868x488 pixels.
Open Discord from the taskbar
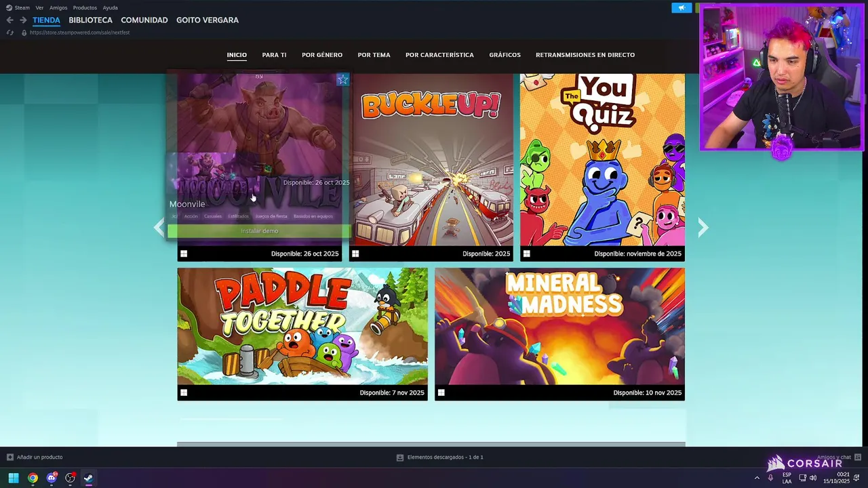[x=52, y=478]
